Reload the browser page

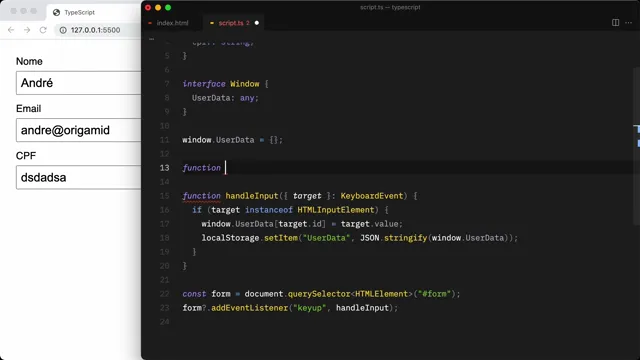43,30
